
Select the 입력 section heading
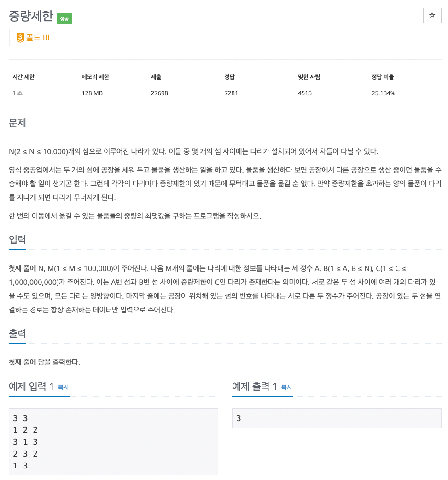click(17, 240)
